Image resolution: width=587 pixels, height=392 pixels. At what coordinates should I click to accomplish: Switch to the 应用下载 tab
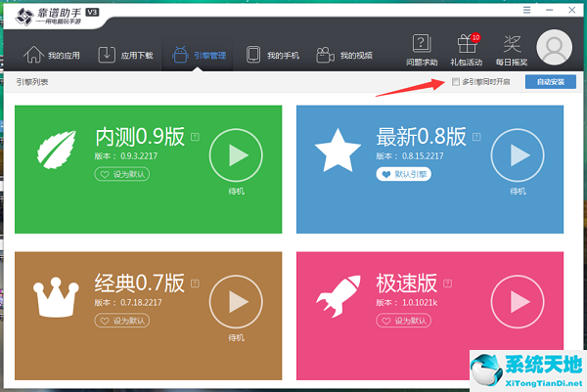point(125,55)
